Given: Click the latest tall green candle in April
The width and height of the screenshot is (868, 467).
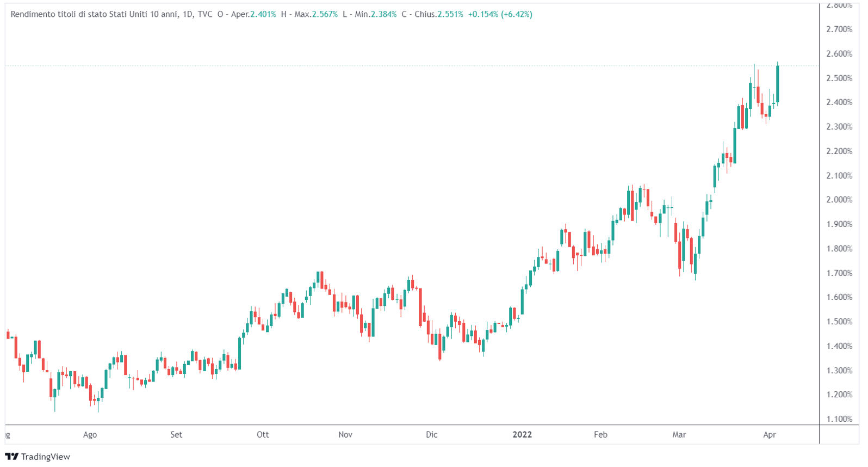Looking at the screenshot, I should (x=778, y=84).
